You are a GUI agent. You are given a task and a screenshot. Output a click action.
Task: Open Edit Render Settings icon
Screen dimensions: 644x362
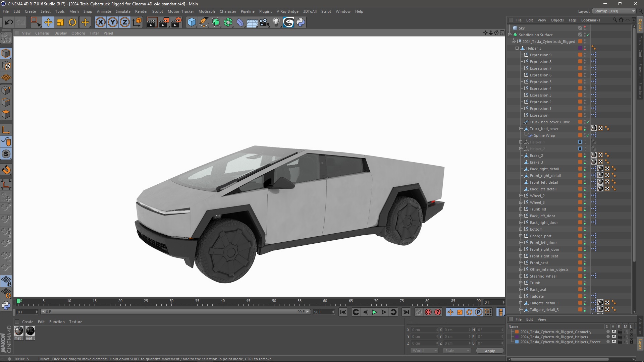click(176, 22)
